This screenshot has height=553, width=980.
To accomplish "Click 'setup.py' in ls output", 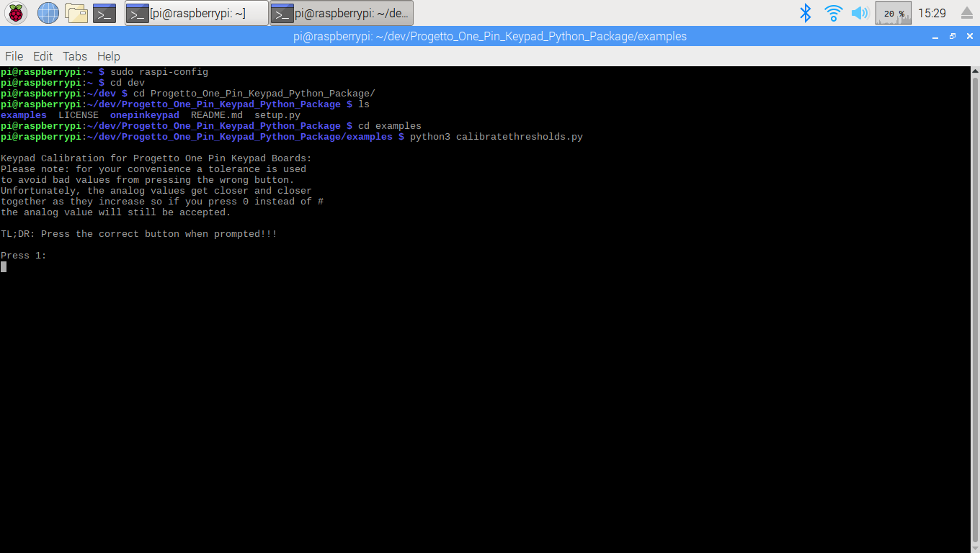I will pyautogui.click(x=277, y=115).
